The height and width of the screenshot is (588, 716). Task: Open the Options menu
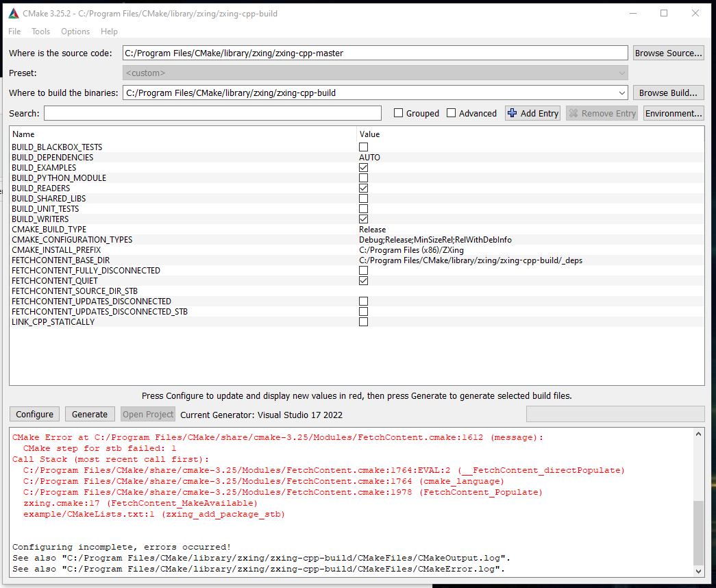tap(75, 31)
